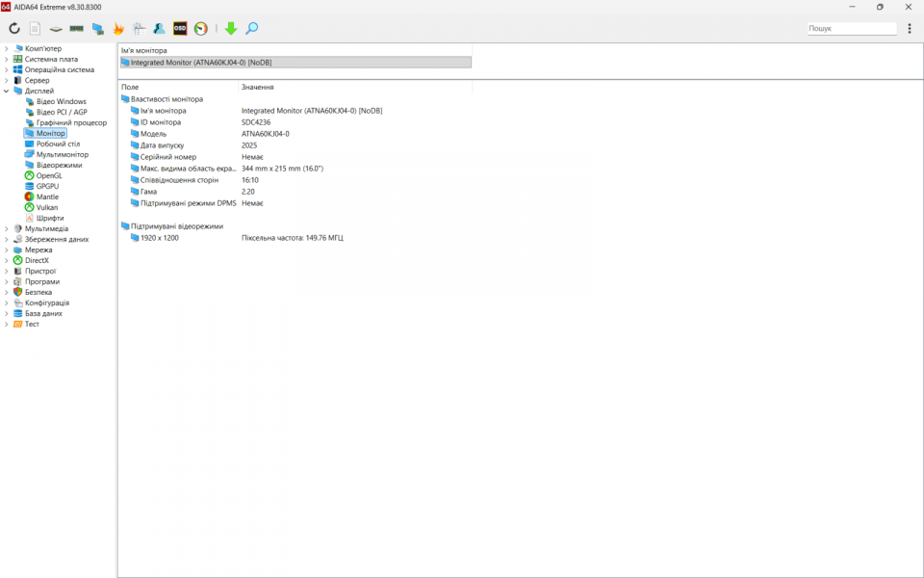The image size is (924, 578).
Task: Click the green download arrow icon
Action: tap(231, 28)
